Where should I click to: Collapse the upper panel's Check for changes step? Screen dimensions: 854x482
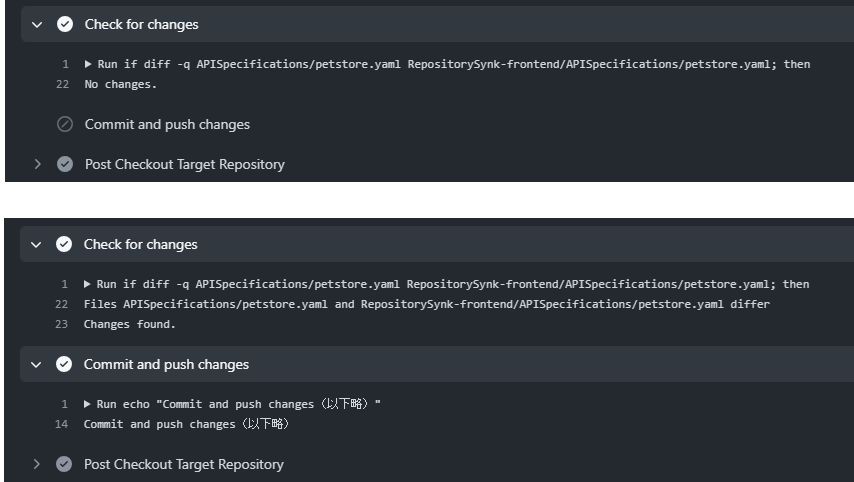[38, 24]
